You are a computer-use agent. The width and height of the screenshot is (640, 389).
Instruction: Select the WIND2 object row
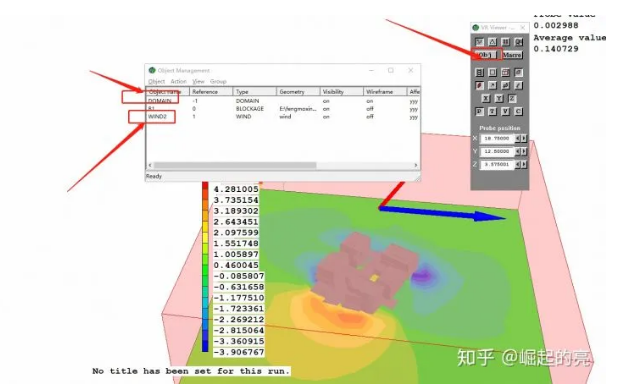(282, 116)
